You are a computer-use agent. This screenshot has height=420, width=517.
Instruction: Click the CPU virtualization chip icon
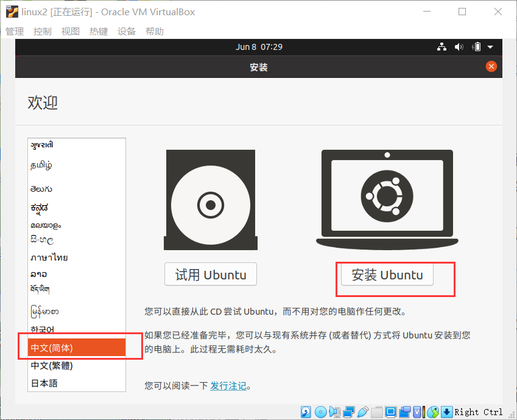(418, 412)
